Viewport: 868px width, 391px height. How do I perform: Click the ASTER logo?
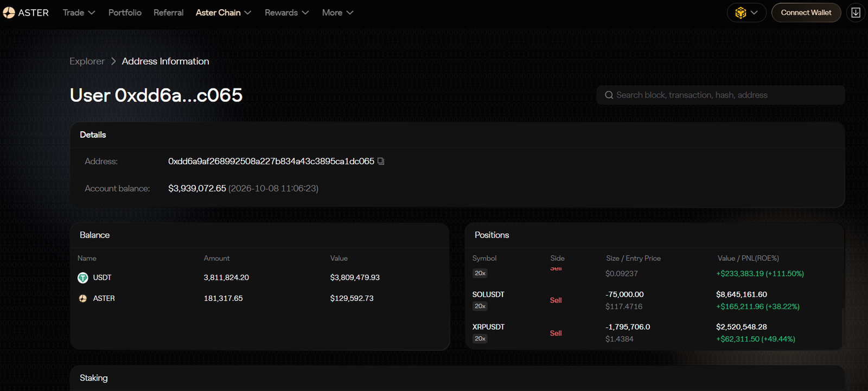[x=25, y=12]
